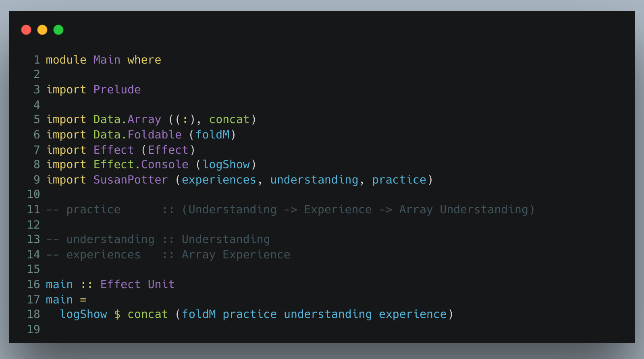This screenshot has width=644, height=359.
Task: Click "understanding" in the line 9 import
Action: (x=314, y=179)
